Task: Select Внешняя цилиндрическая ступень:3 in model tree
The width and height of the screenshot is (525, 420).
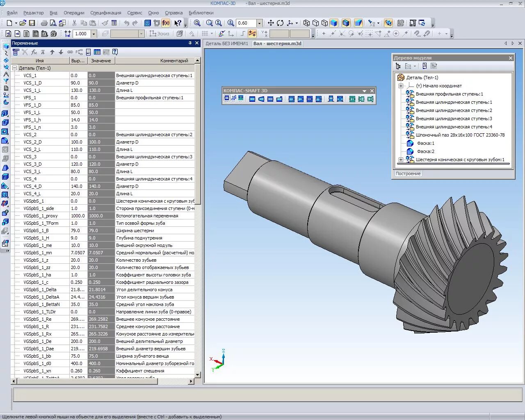Action: pyautogui.click(x=454, y=119)
